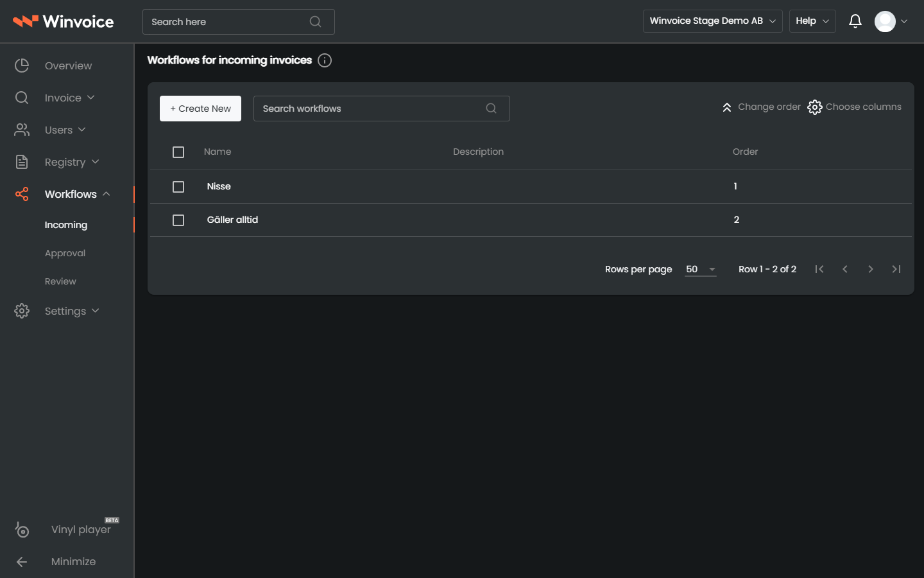The height and width of the screenshot is (578, 924).
Task: Click into the Search workflows field
Action: click(382, 109)
